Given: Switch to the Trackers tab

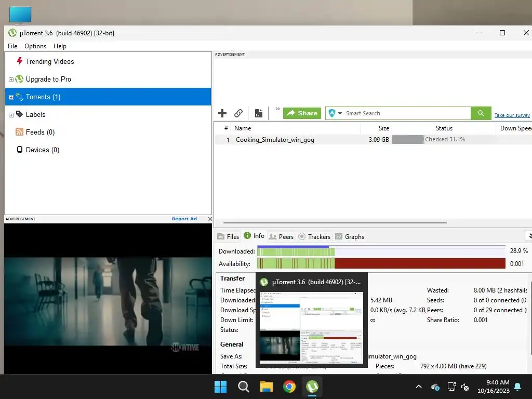Looking at the screenshot, I should pos(314,236).
